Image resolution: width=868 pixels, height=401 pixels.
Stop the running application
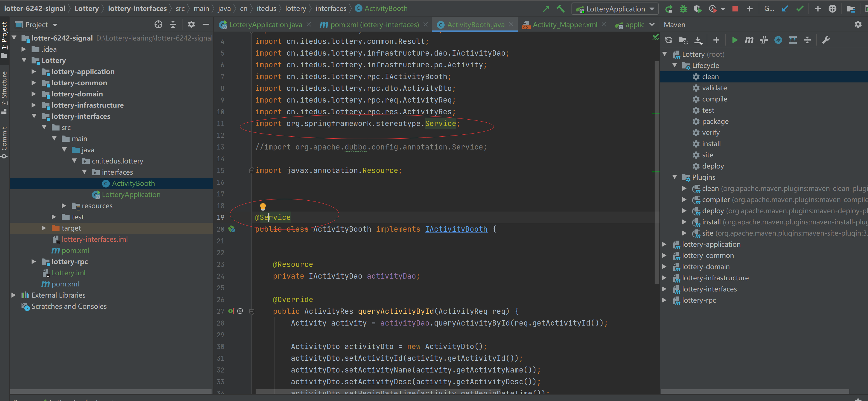[735, 9]
